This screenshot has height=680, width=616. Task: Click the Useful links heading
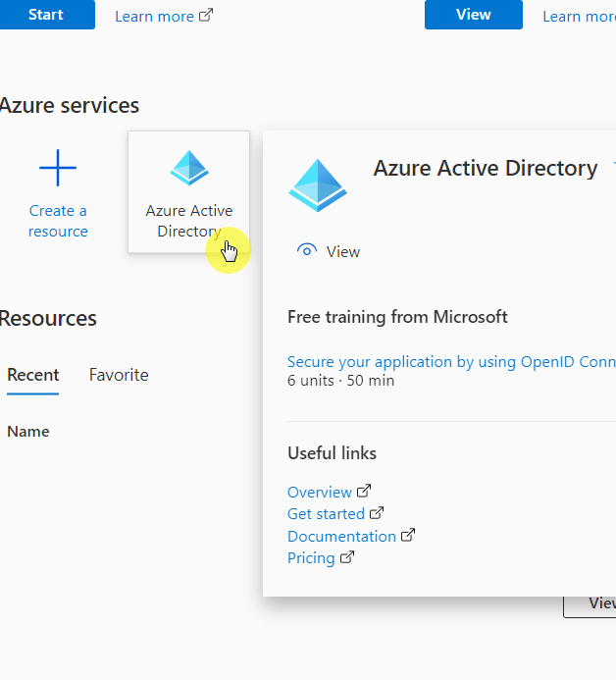click(333, 453)
